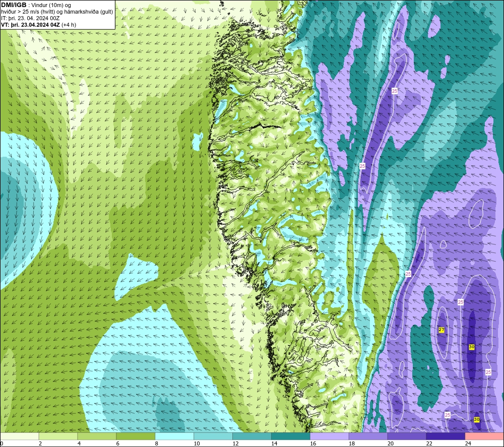Click the legend scale value 22

429,443
